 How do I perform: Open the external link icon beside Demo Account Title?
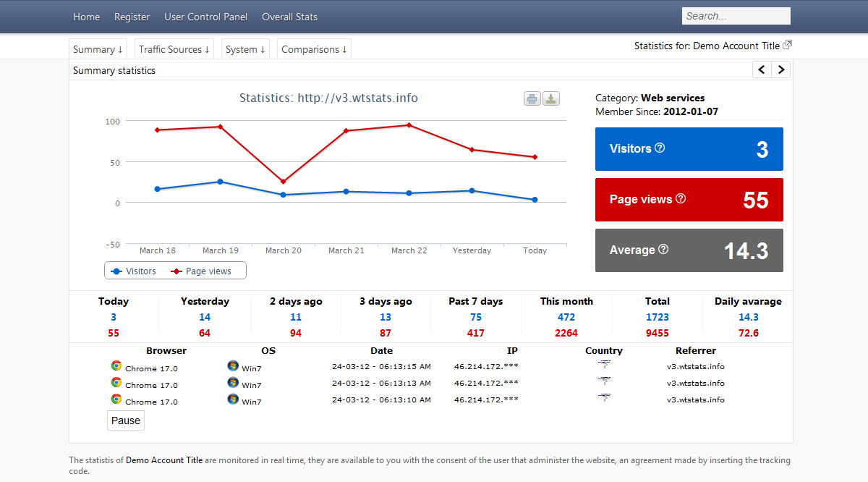[x=788, y=45]
